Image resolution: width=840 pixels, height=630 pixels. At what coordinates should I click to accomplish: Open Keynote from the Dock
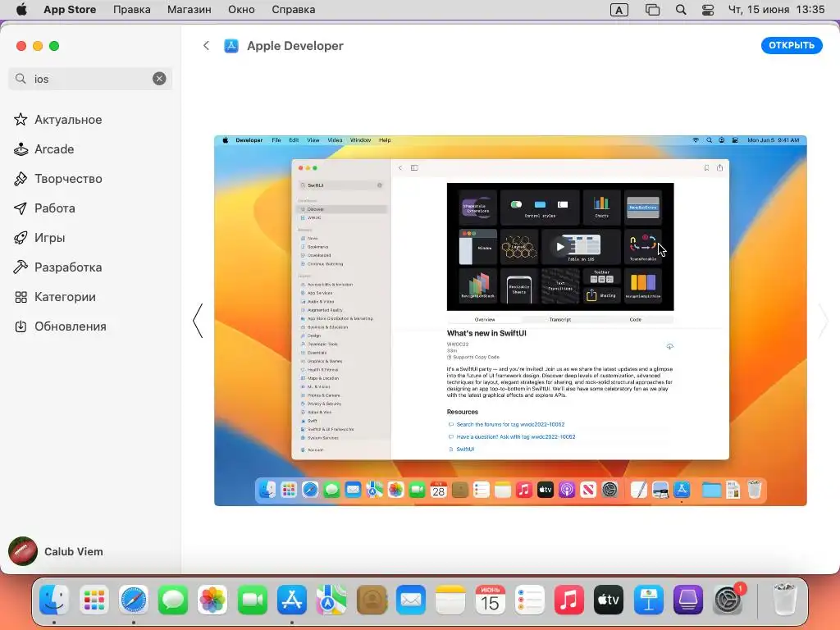click(648, 600)
